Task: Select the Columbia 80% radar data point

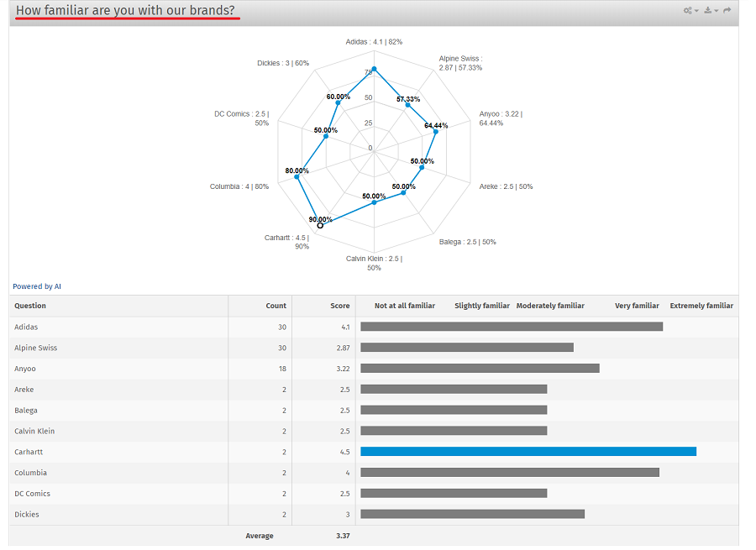Action: point(297,176)
